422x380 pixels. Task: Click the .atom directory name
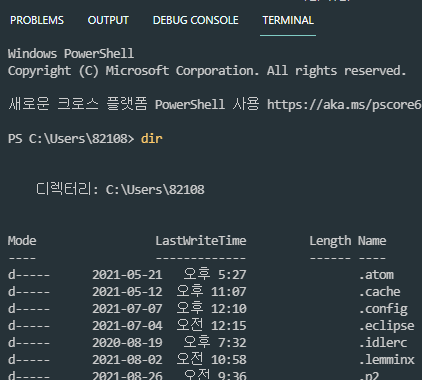376,275
